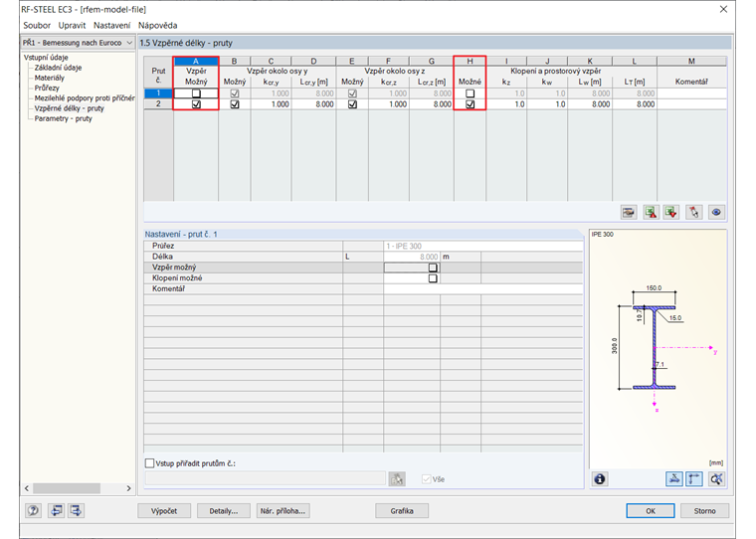Click the Výpočet button

[x=164, y=510]
